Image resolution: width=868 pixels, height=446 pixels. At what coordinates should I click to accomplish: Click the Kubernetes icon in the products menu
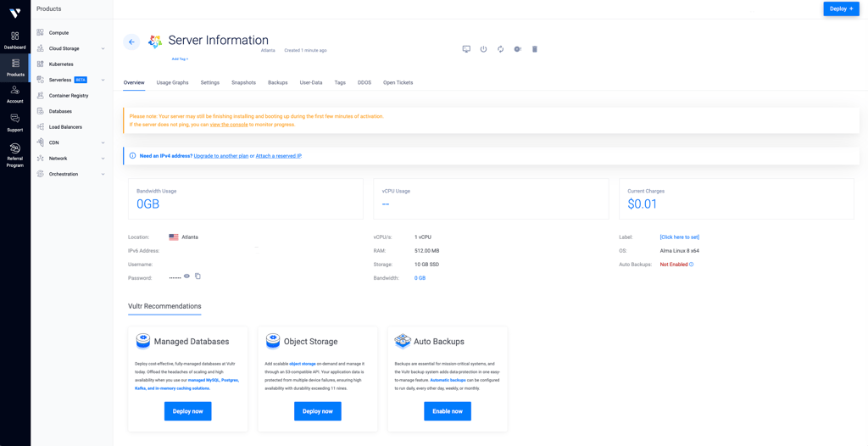pos(41,64)
